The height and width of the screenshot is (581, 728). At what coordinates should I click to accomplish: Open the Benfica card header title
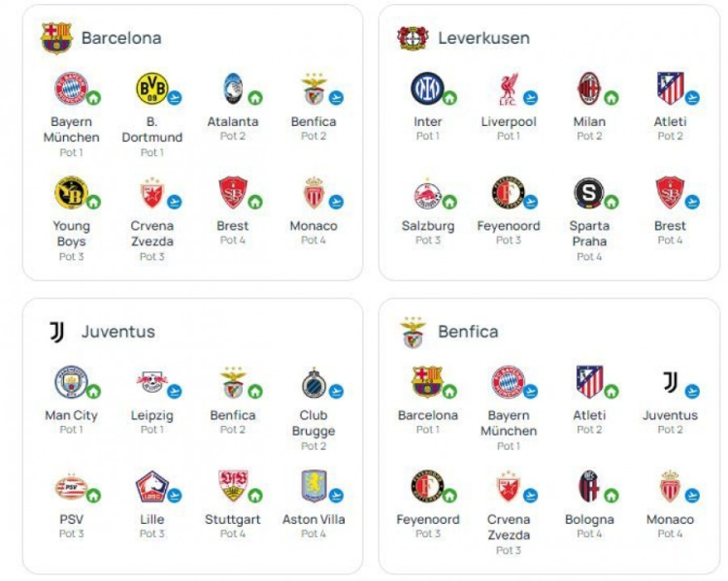pyautogui.click(x=468, y=332)
